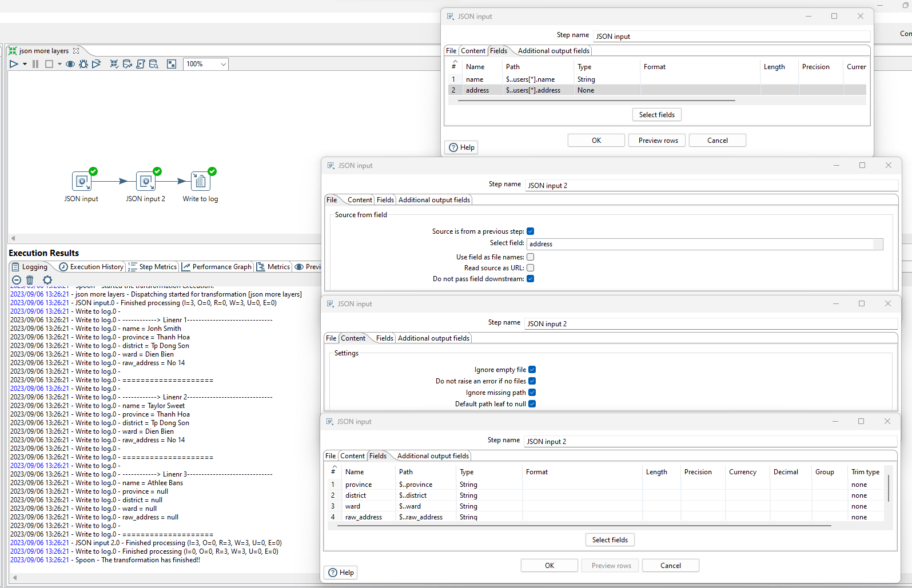The height and width of the screenshot is (588, 912).
Task: Clear the log with the trash icon
Action: click(x=30, y=280)
